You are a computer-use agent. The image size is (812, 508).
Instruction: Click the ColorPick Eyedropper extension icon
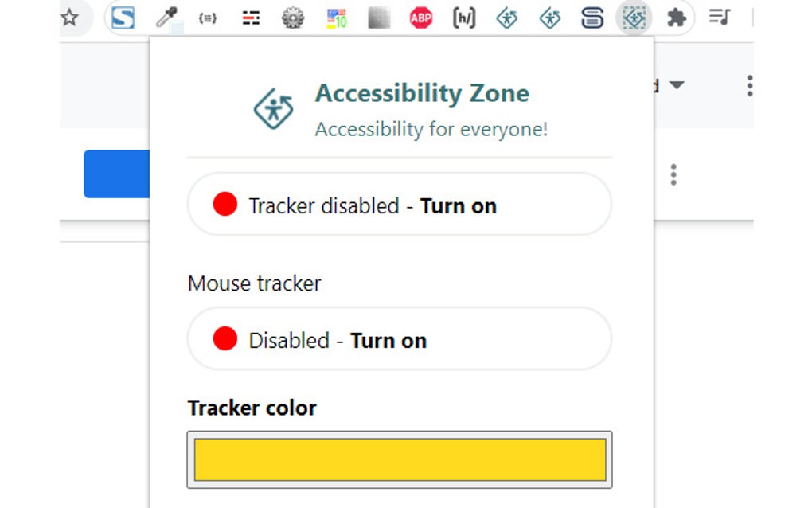[166, 18]
